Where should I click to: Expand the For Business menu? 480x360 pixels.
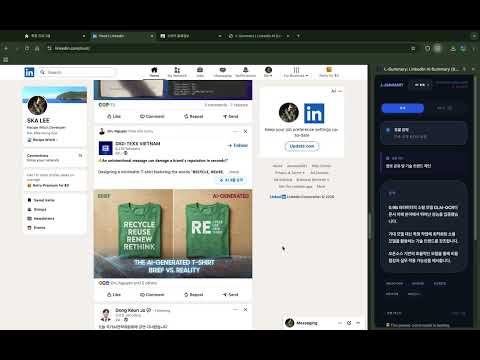[x=296, y=72]
